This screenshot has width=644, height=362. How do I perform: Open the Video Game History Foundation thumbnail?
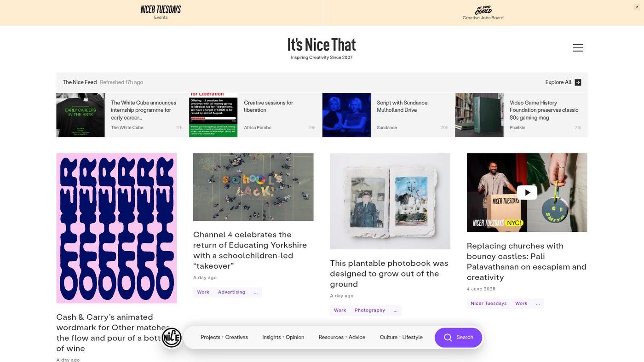[x=479, y=115]
